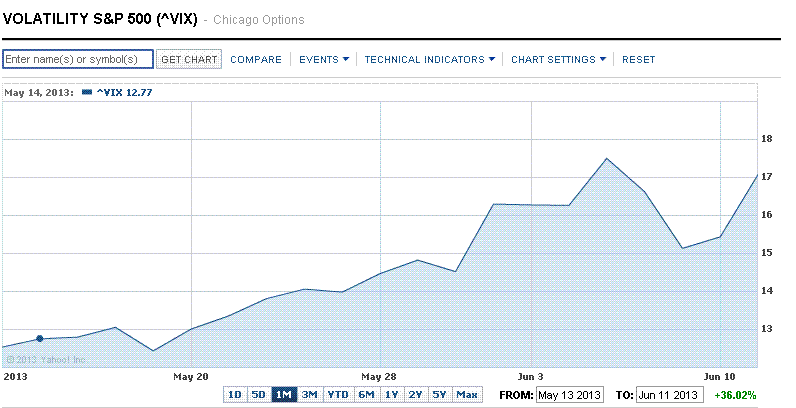
Task: Show the Max time range
Action: click(467, 395)
